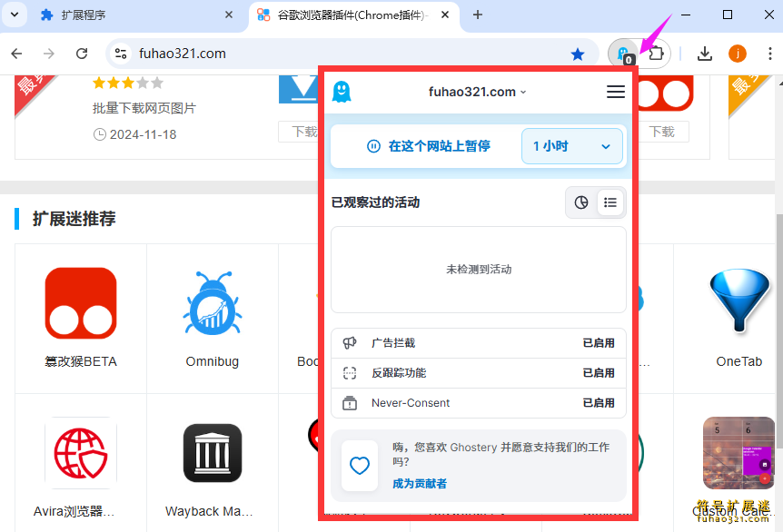This screenshot has width=783, height=532.
Task: Click the heart contributor icon
Action: 360,466
